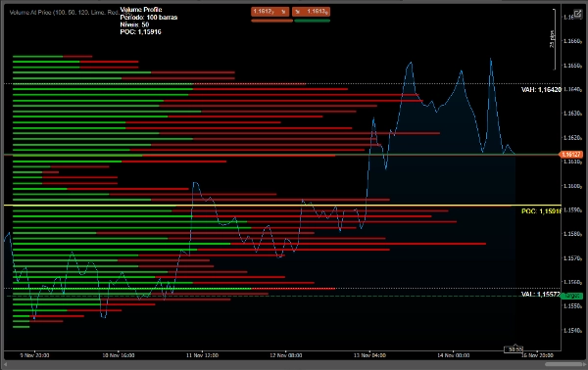Click the POC: 1,15916 yellow label
The width and height of the screenshot is (588, 370).
point(542,211)
